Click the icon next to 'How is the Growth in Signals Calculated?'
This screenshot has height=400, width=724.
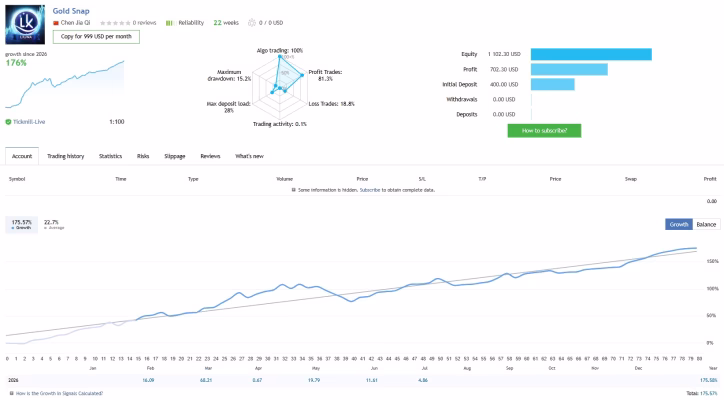point(12,394)
